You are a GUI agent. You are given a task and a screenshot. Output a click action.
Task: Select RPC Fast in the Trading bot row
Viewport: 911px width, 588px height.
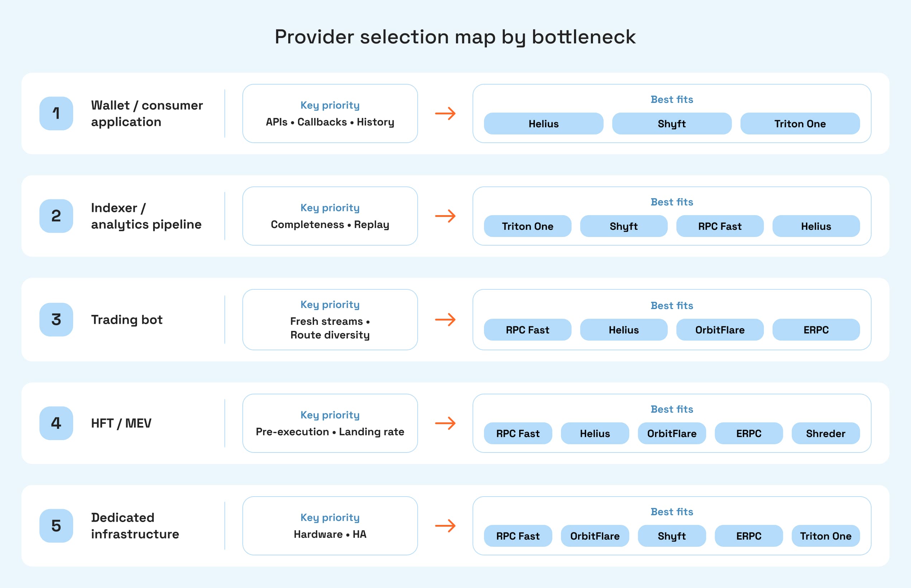(527, 330)
